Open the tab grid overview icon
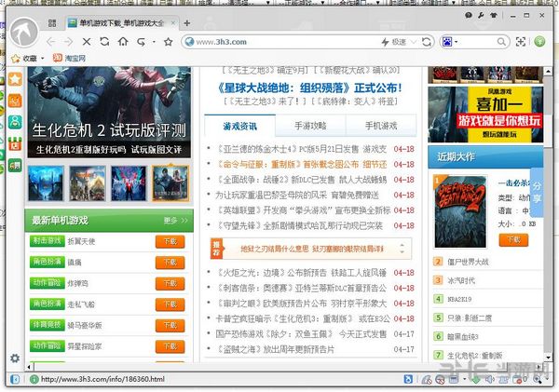This screenshot has width=559, height=392. click(x=52, y=23)
